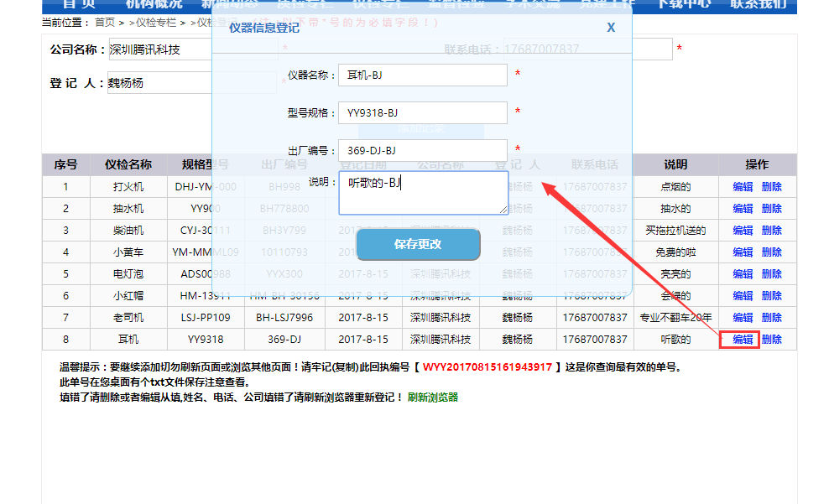The image size is (829, 504).
Task: Edit the 老司机 record
Action: 743,318
